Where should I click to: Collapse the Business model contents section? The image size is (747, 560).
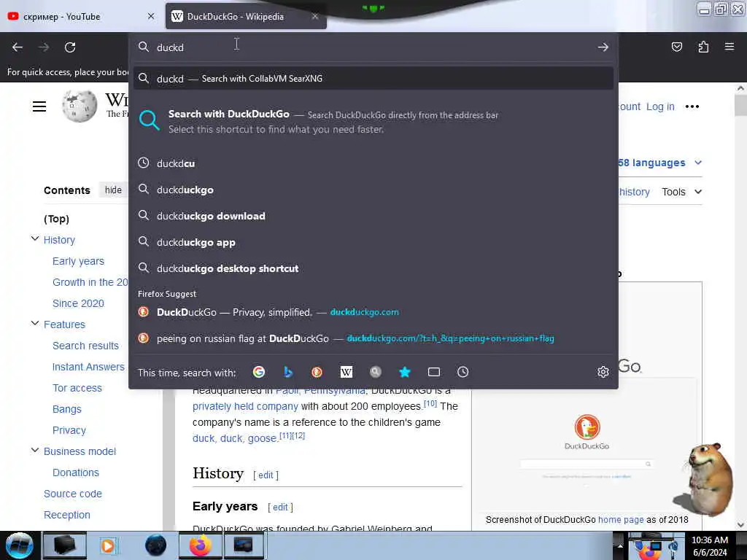[35, 450]
